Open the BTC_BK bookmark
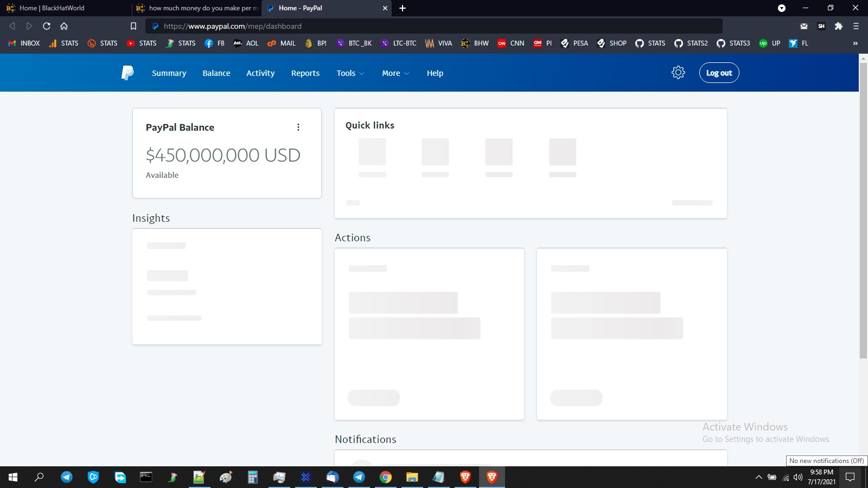This screenshot has width=868, height=488. coord(354,43)
